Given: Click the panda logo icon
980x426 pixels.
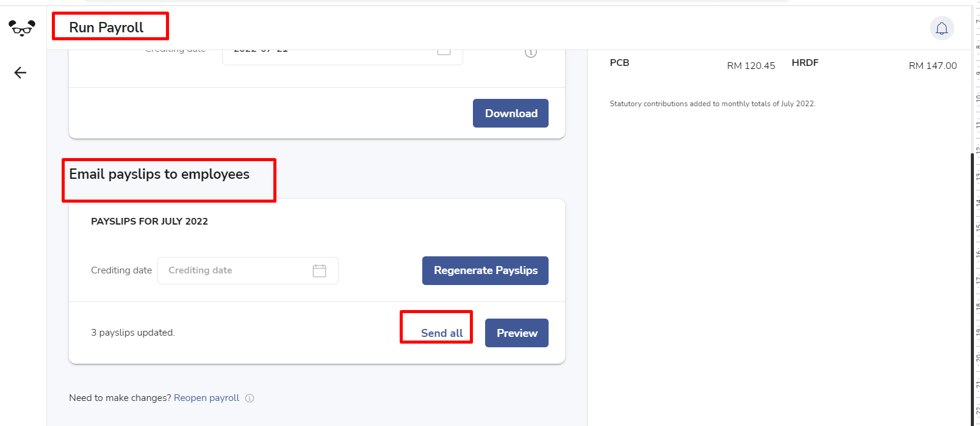Looking at the screenshot, I should (22, 28).
